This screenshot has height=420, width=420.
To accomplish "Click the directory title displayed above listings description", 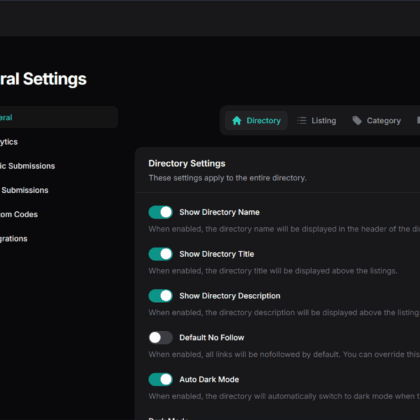I will point(273,271).
